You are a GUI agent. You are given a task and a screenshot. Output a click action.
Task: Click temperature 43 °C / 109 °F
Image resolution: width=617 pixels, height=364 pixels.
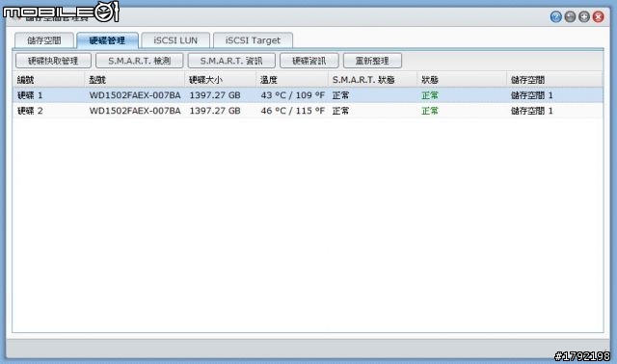pyautogui.click(x=293, y=95)
